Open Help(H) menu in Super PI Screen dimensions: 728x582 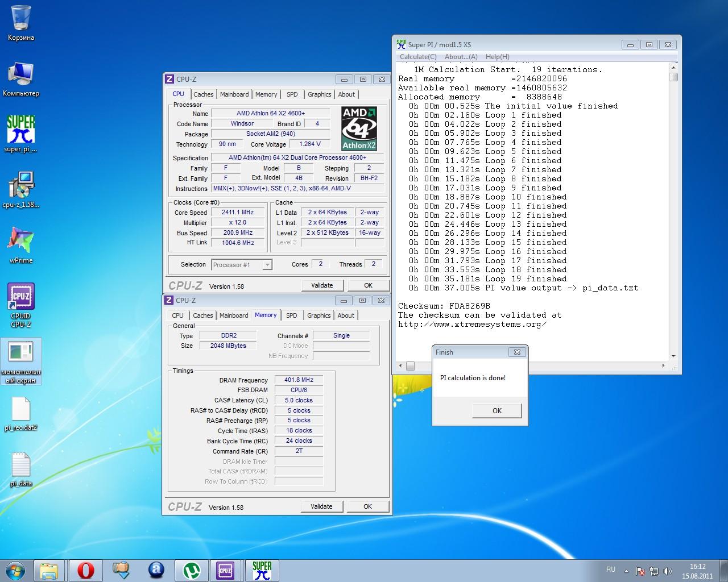coord(498,57)
